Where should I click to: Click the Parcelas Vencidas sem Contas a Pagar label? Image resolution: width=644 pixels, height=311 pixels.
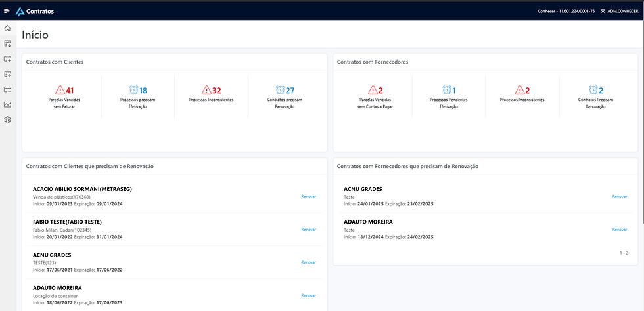[374, 103]
